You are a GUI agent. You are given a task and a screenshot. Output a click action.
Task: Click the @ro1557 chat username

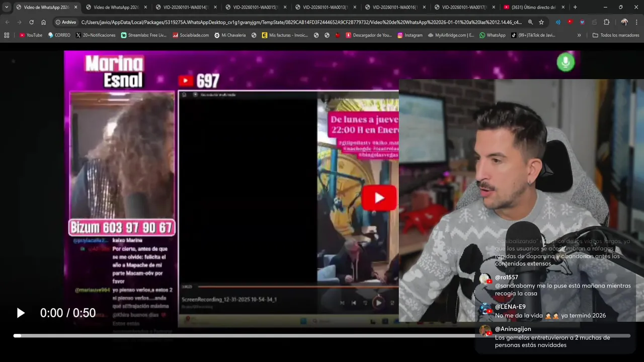(506, 278)
